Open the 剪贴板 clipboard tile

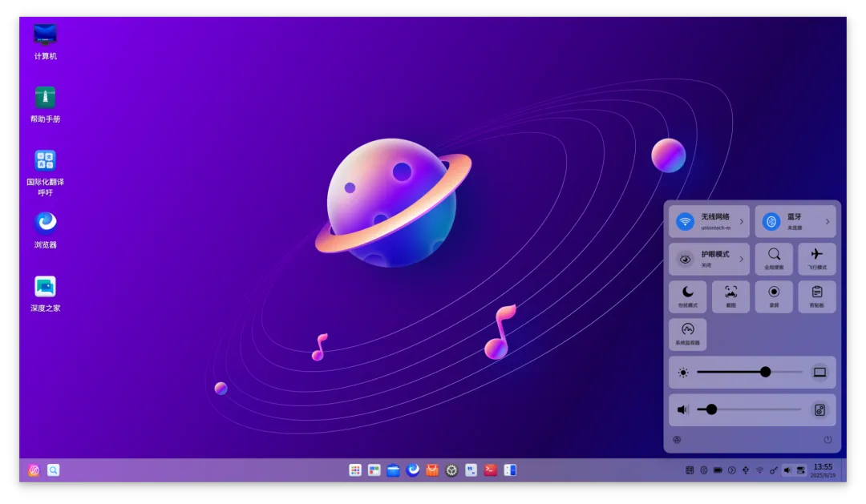[x=817, y=296]
